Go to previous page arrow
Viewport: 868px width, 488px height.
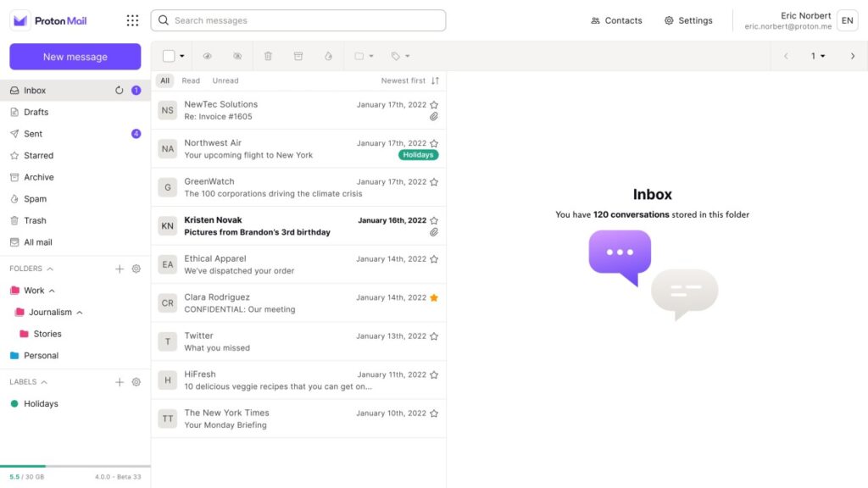click(x=786, y=56)
